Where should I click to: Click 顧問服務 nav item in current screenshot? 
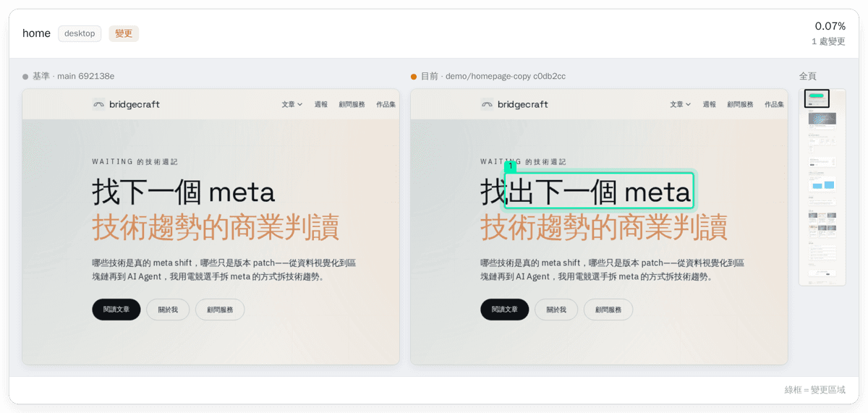[741, 104]
